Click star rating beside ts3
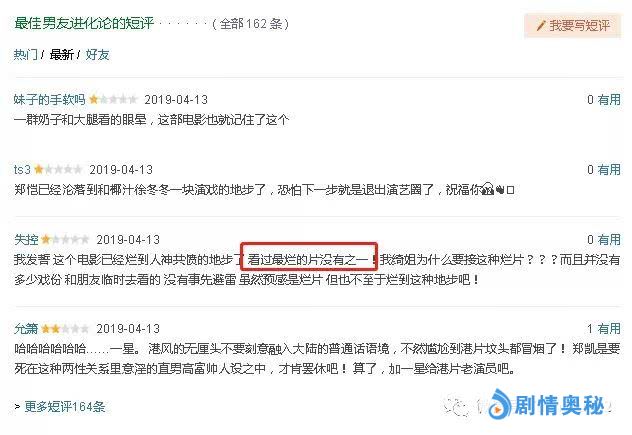632x435 pixels. click(58, 169)
